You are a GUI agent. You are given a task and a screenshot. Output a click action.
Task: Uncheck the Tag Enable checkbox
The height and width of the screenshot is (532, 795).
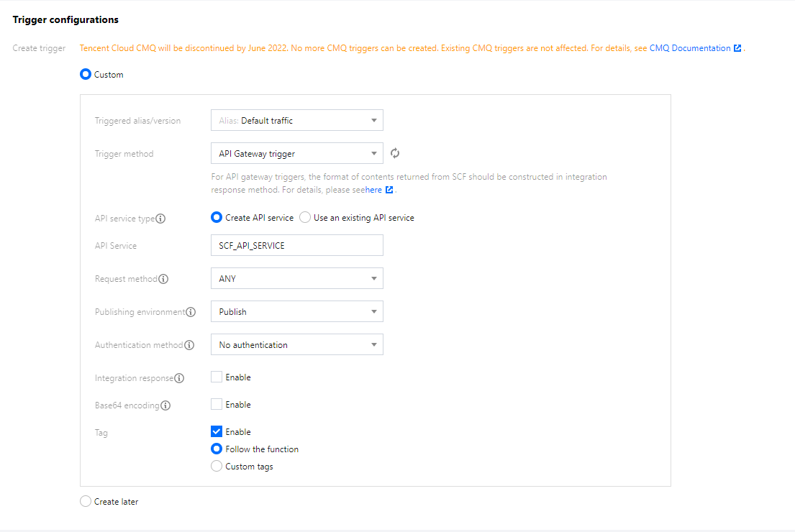tap(217, 431)
